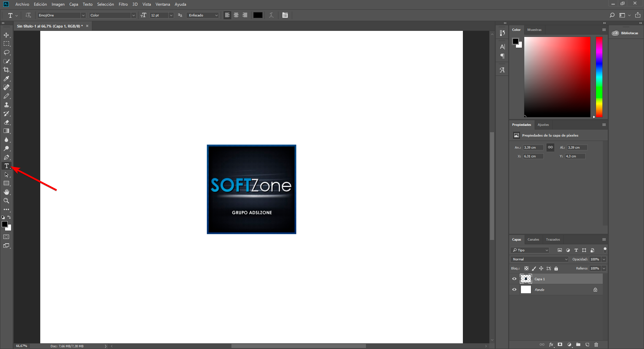
Task: Center text alignment button
Action: (236, 15)
